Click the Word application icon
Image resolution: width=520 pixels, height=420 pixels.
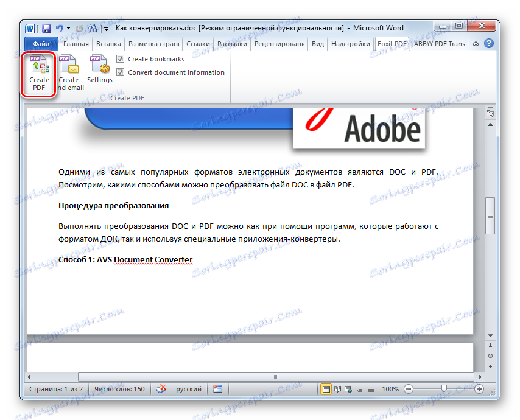tap(30, 29)
